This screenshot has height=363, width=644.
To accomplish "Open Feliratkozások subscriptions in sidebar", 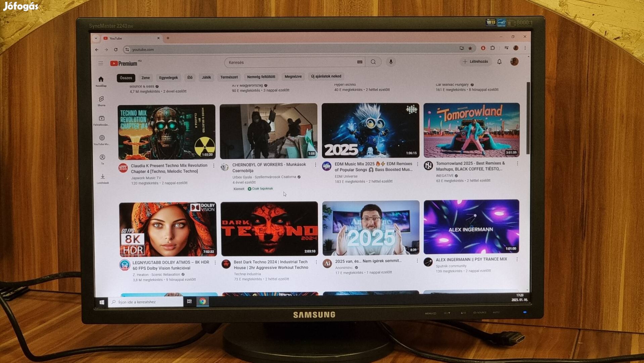I will [x=101, y=120].
